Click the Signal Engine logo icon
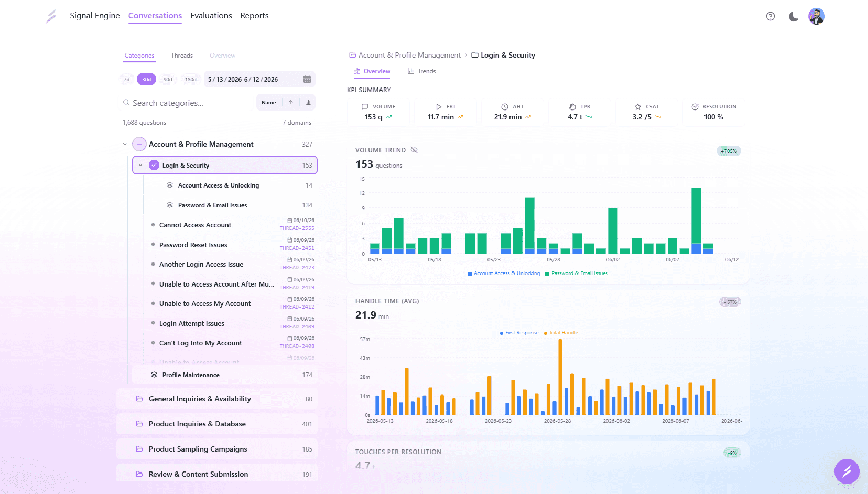The image size is (868, 494). pyautogui.click(x=51, y=16)
